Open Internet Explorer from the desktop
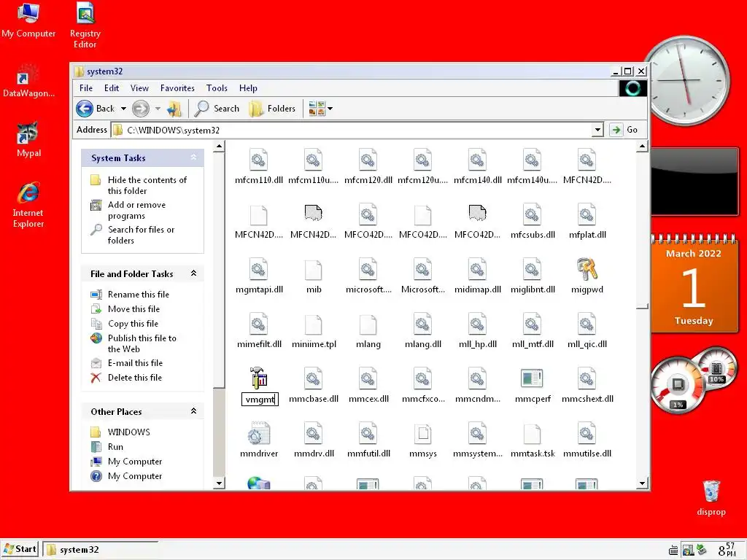Screen dimensions: 747x560 28,205
